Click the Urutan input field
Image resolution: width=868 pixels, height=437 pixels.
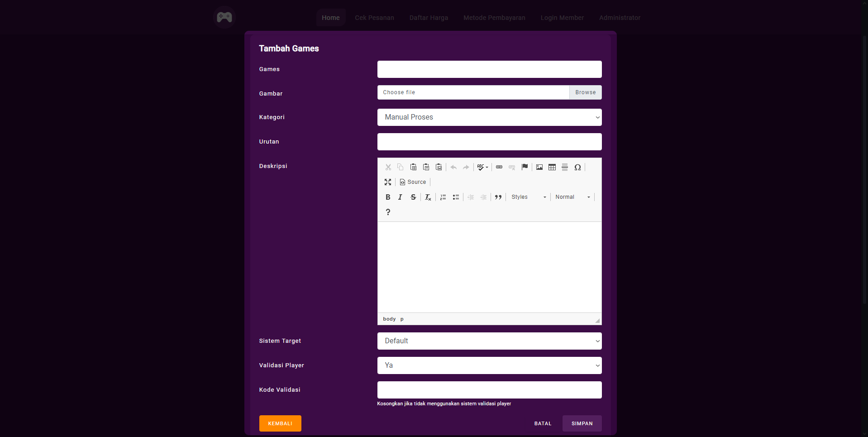(x=489, y=142)
